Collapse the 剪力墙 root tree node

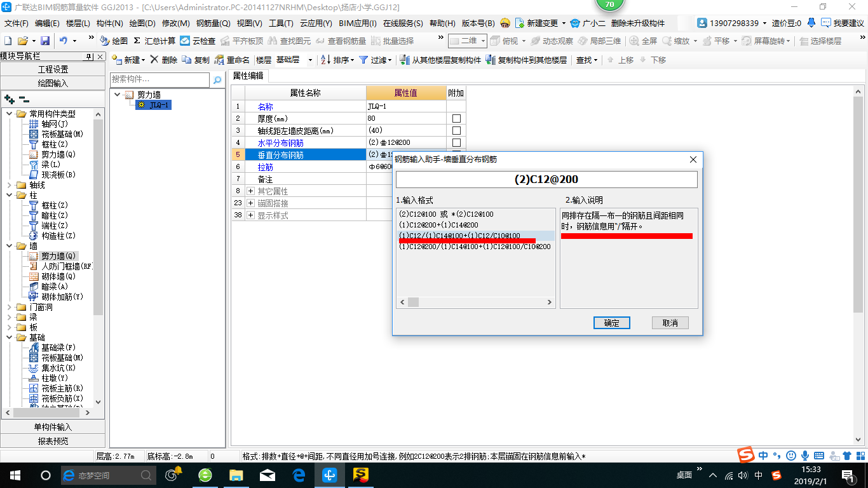[118, 95]
